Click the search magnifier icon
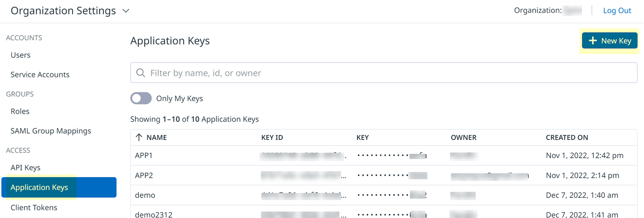This screenshot has width=644, height=218. [x=141, y=73]
